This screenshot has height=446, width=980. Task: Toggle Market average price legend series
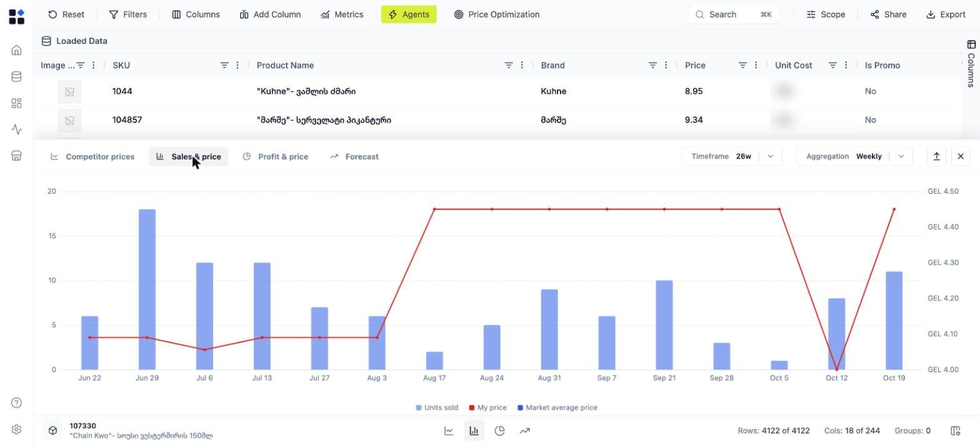click(557, 407)
